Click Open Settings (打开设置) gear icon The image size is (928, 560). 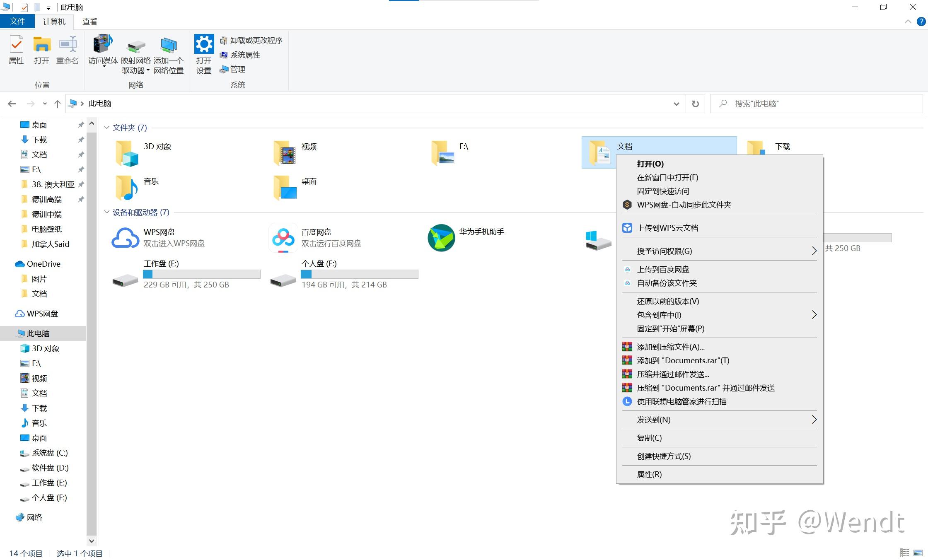(x=204, y=45)
